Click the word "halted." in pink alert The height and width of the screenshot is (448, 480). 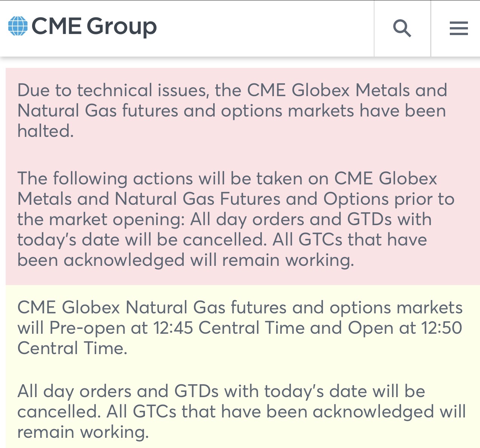coord(45,131)
